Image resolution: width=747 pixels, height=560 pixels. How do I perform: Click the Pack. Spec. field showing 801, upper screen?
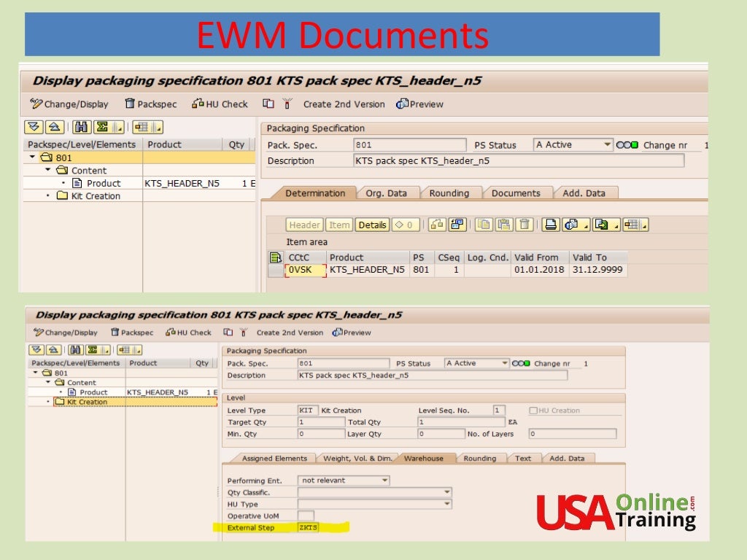point(410,145)
